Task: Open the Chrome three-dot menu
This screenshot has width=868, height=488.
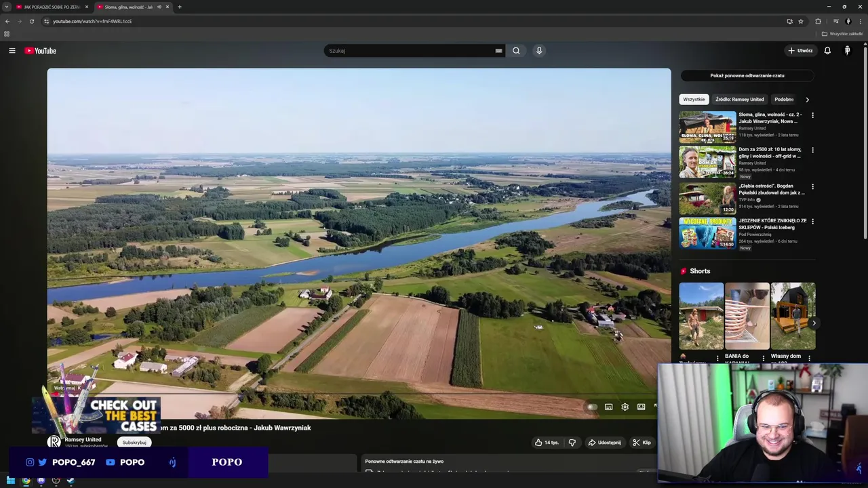Action: [860, 21]
